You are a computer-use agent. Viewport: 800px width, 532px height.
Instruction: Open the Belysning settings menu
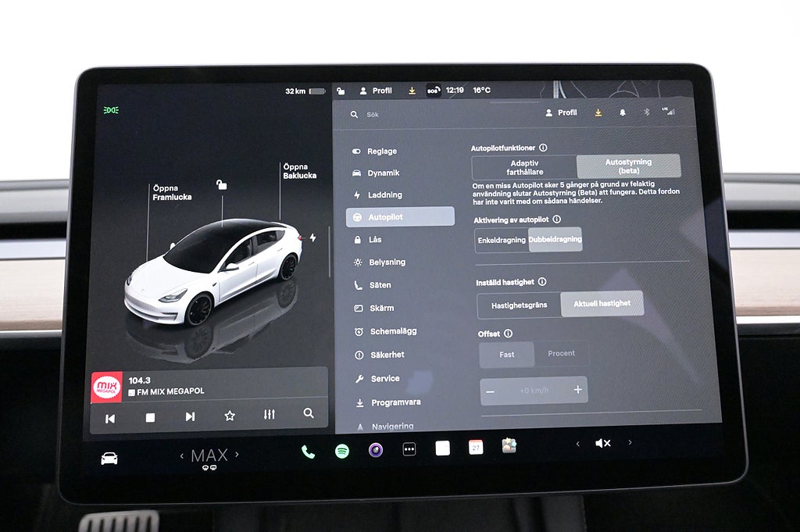[x=387, y=262]
